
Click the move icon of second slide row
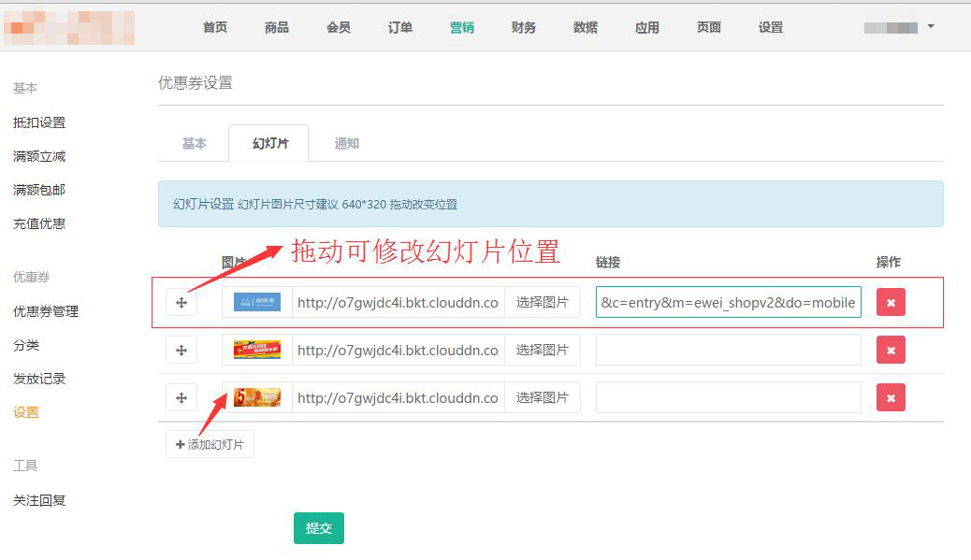point(181,350)
